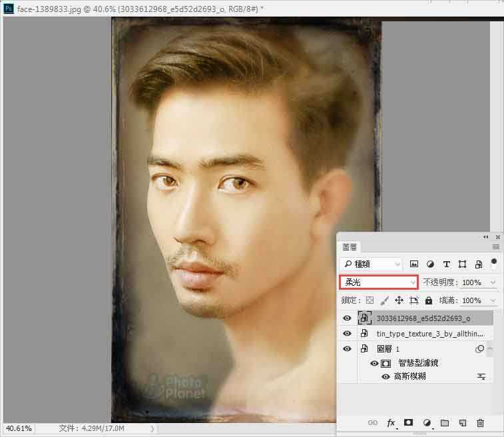This screenshot has width=504, height=437.
Task: Toggle visibility of 高斯模糊 filter
Action: 385,376
